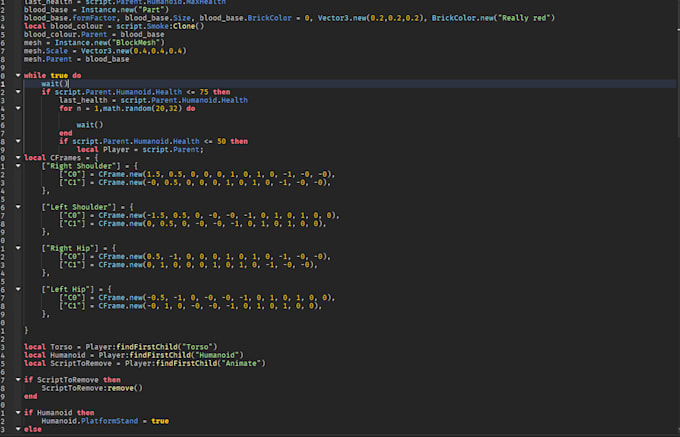Click the 'local Torso' declaration line

120,346
